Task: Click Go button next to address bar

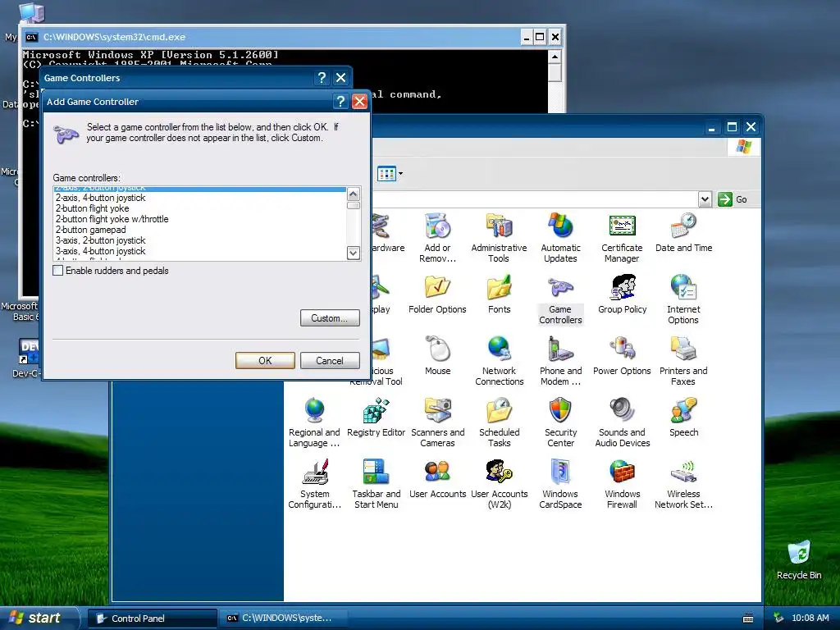Action: point(733,199)
